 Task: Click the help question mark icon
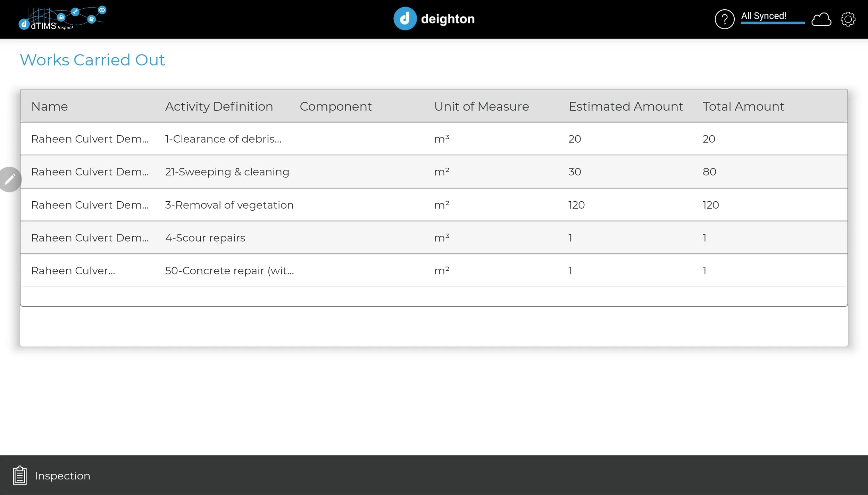click(724, 19)
